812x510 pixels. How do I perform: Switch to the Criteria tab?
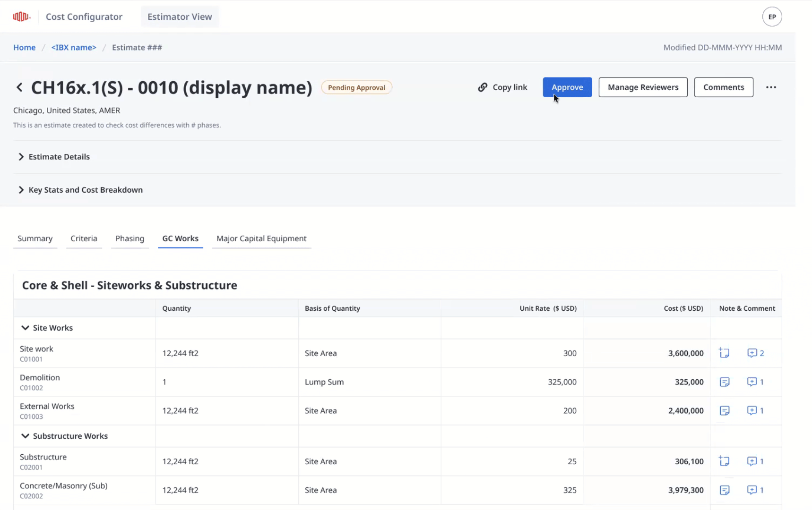tap(84, 238)
